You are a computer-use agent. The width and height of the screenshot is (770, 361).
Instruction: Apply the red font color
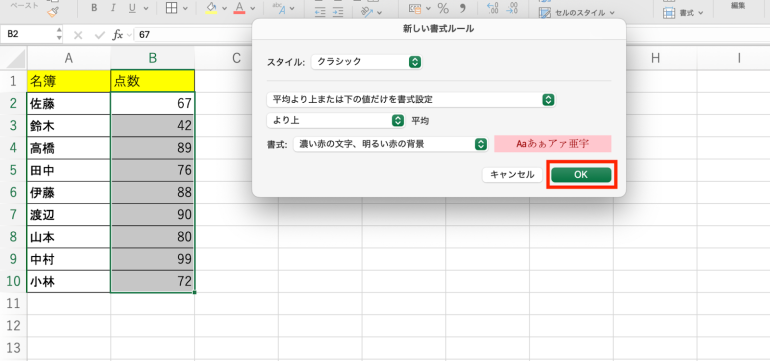point(240,8)
